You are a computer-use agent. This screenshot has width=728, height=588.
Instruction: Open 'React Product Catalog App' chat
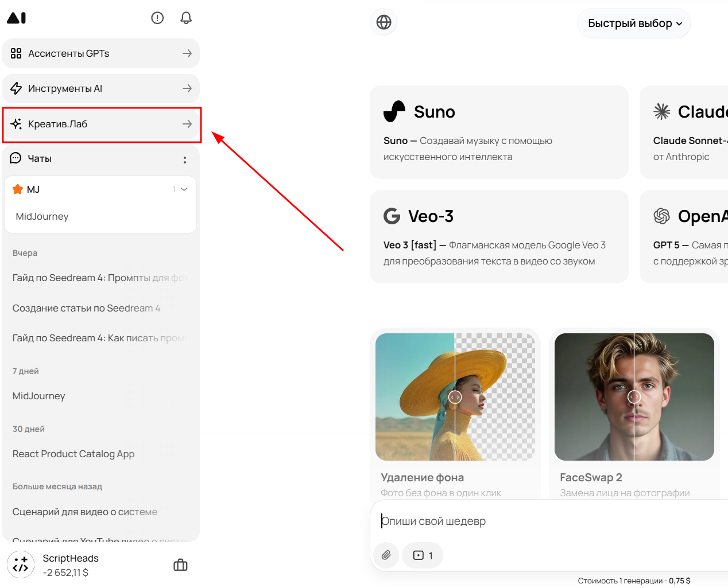click(73, 454)
